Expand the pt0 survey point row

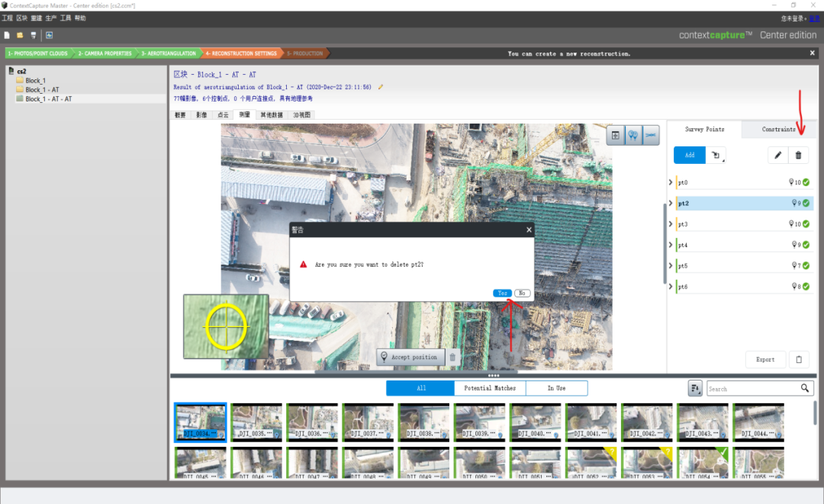[671, 182]
